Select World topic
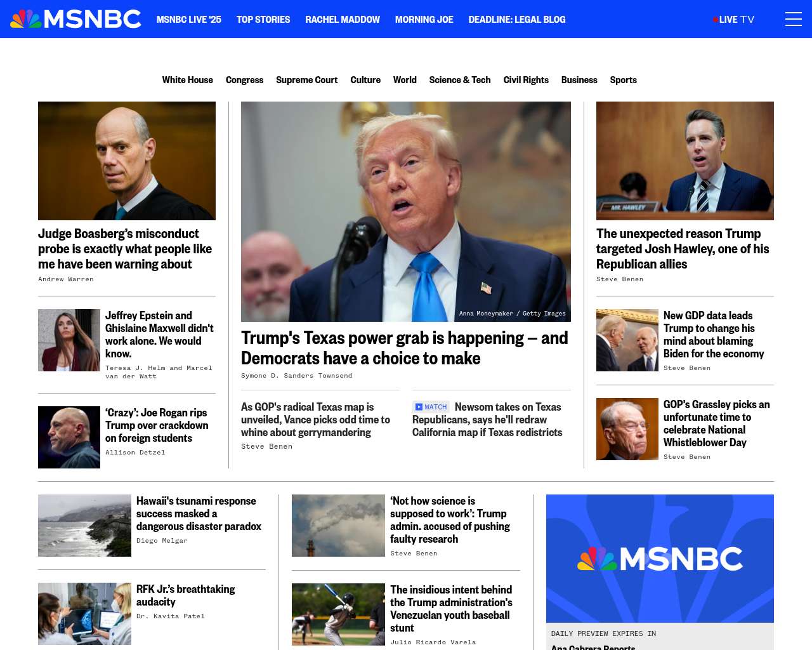This screenshot has height=650, width=812. [x=405, y=80]
